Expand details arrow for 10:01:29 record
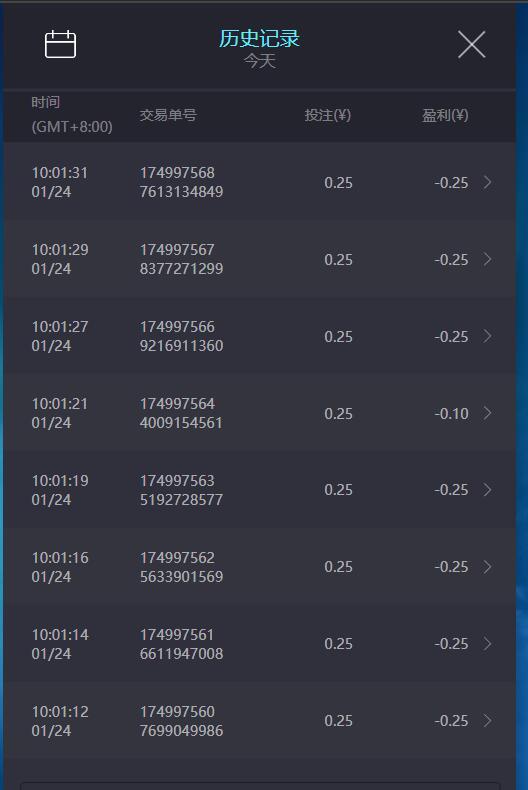 [487, 259]
